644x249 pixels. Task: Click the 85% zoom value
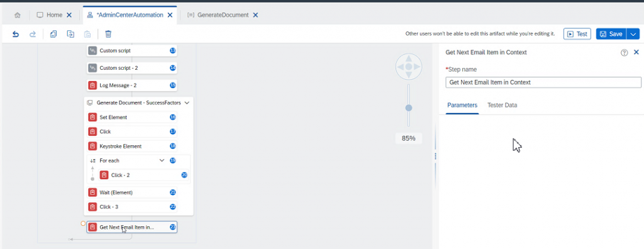[409, 138]
